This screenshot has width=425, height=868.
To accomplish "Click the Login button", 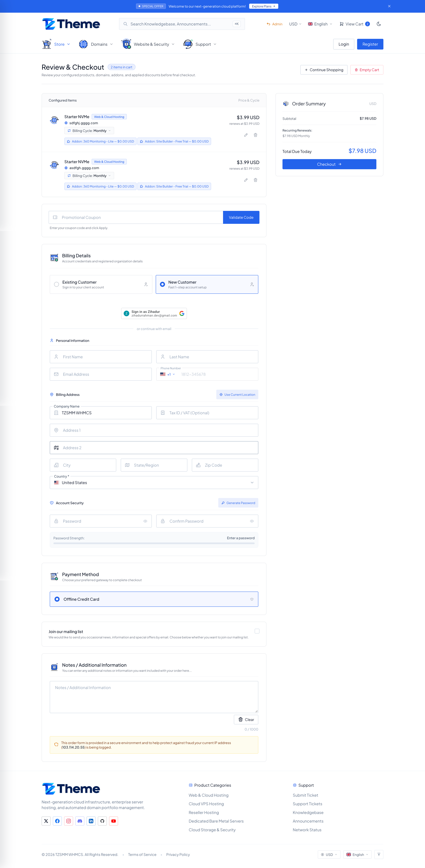I will pyautogui.click(x=344, y=44).
